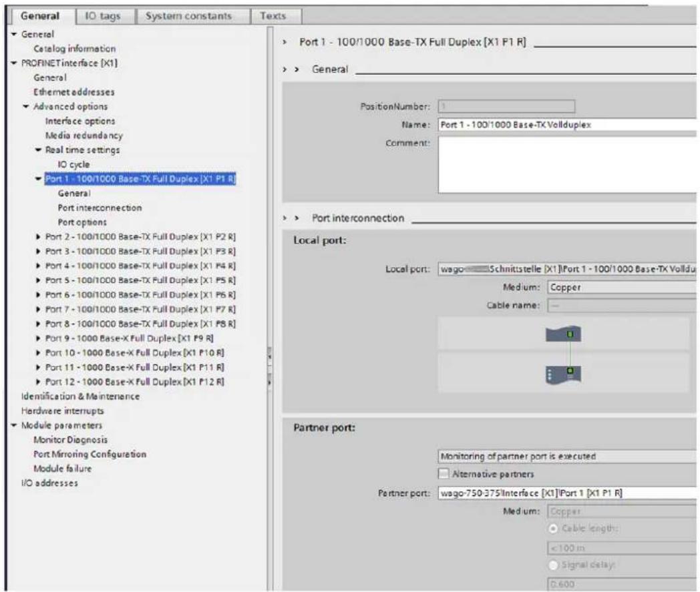Open the local port Medium dropdown

coord(621,287)
